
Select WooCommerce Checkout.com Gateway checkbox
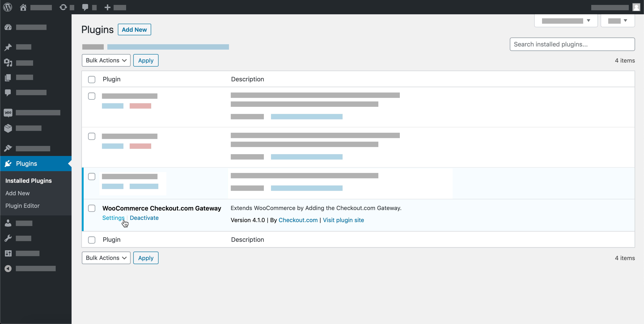tap(92, 208)
